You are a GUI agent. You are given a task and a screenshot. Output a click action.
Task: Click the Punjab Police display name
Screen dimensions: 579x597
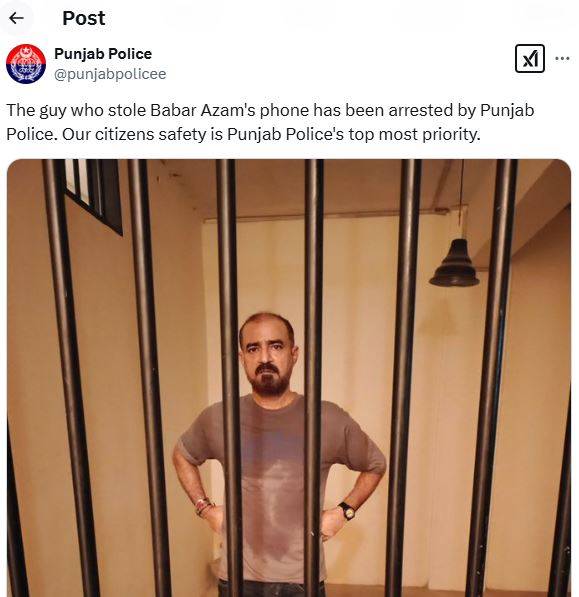tap(103, 54)
